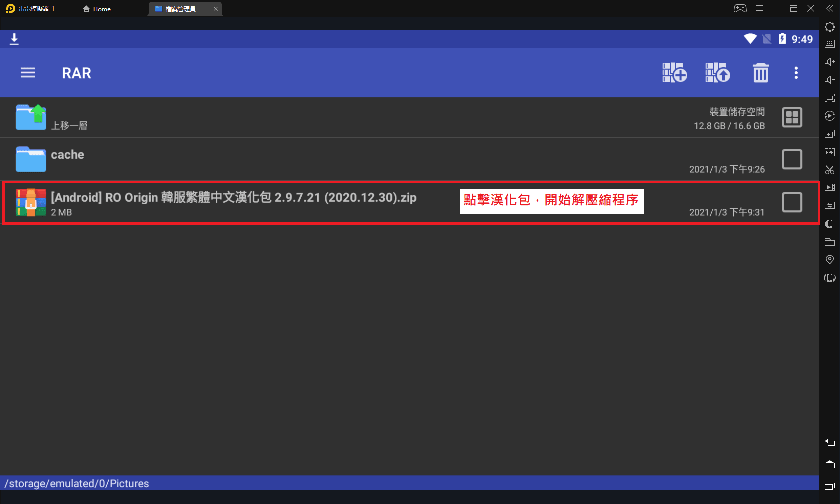Click the 2 MB file size text
Image resolution: width=840 pixels, height=504 pixels.
tap(61, 212)
